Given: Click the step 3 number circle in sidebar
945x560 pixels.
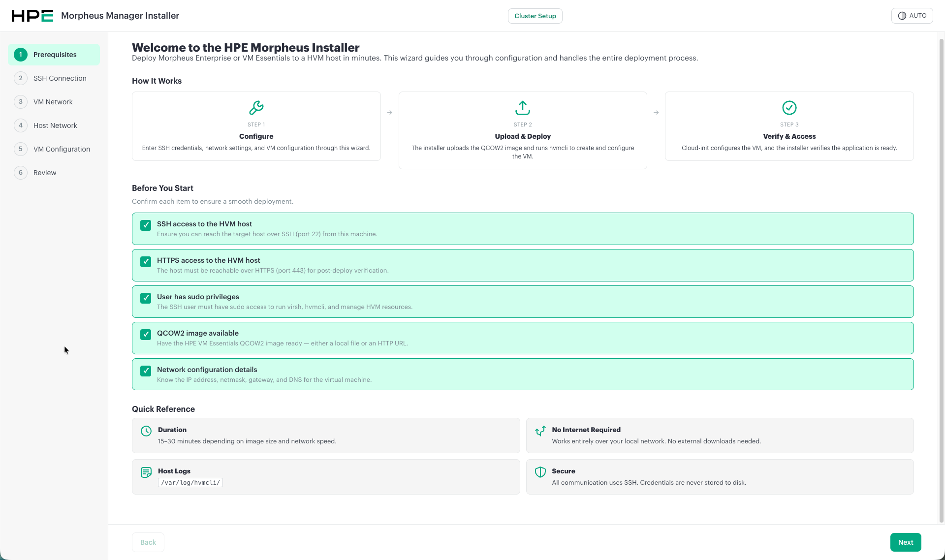Looking at the screenshot, I should click(21, 102).
